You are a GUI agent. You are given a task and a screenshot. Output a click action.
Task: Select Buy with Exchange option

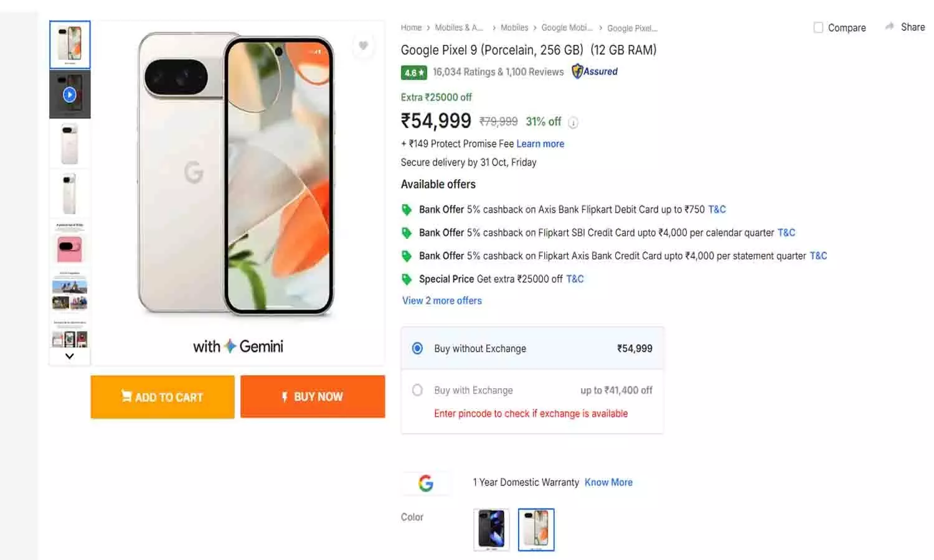coord(418,390)
